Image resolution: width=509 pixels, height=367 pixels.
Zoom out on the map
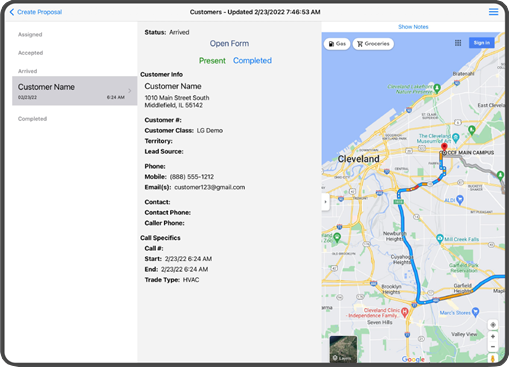[x=493, y=347]
